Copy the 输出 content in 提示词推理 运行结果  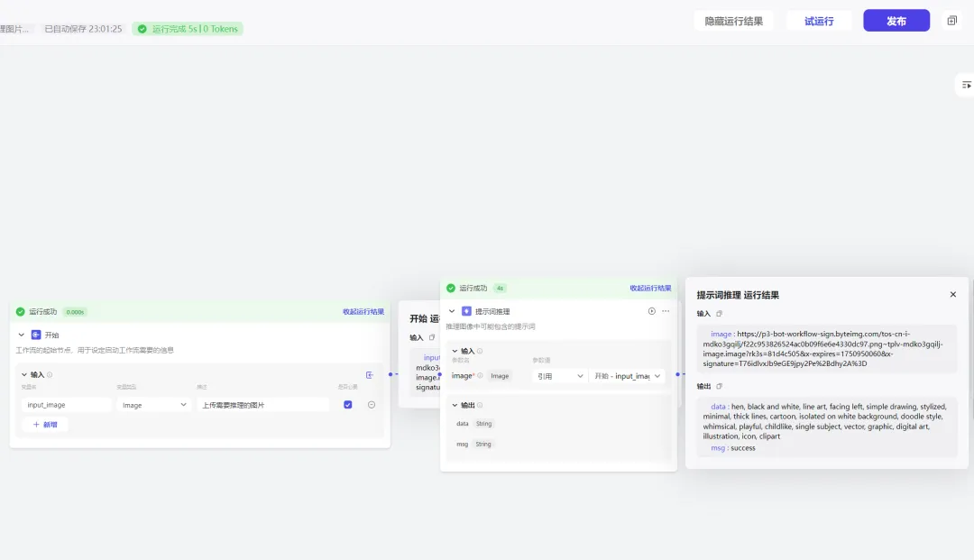point(720,386)
